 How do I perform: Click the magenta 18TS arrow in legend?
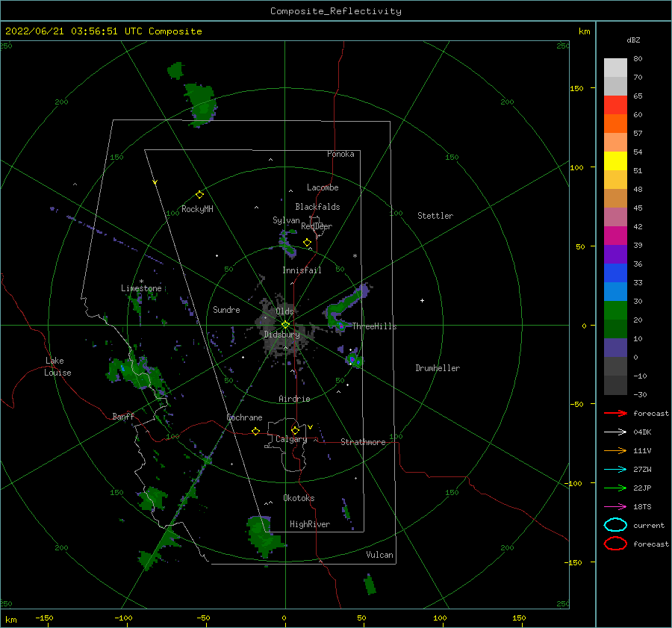tap(615, 507)
